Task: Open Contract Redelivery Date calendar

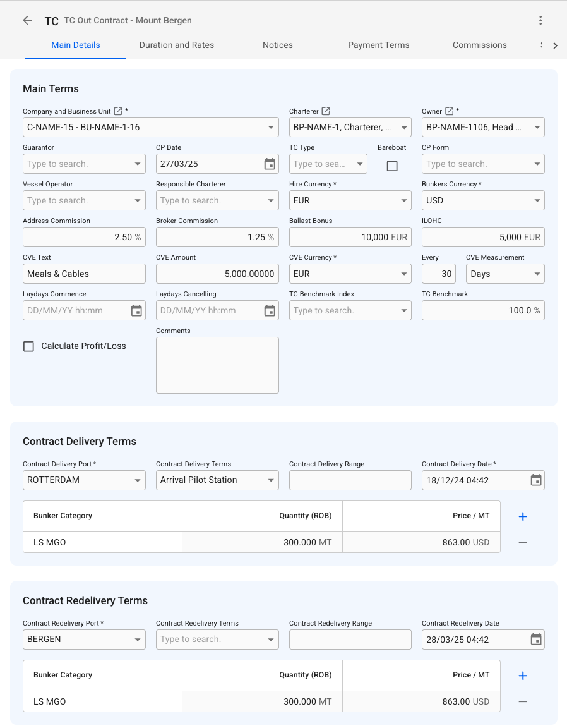Action: [x=536, y=640]
